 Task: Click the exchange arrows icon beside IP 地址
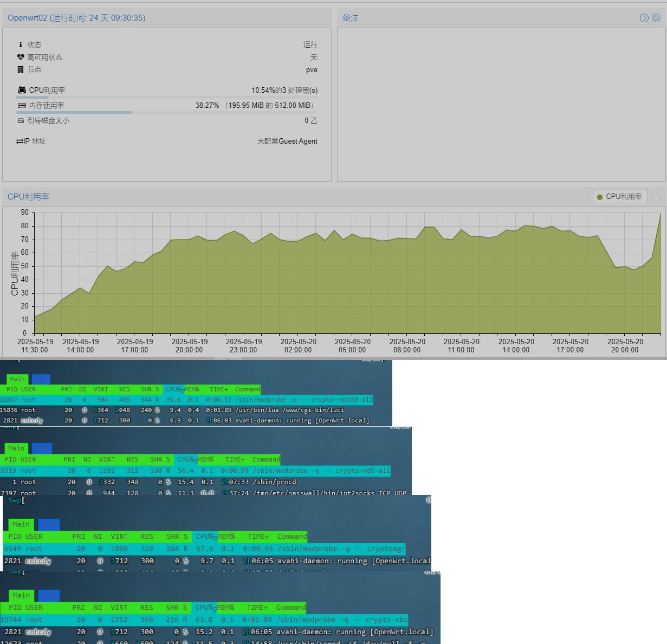point(20,141)
